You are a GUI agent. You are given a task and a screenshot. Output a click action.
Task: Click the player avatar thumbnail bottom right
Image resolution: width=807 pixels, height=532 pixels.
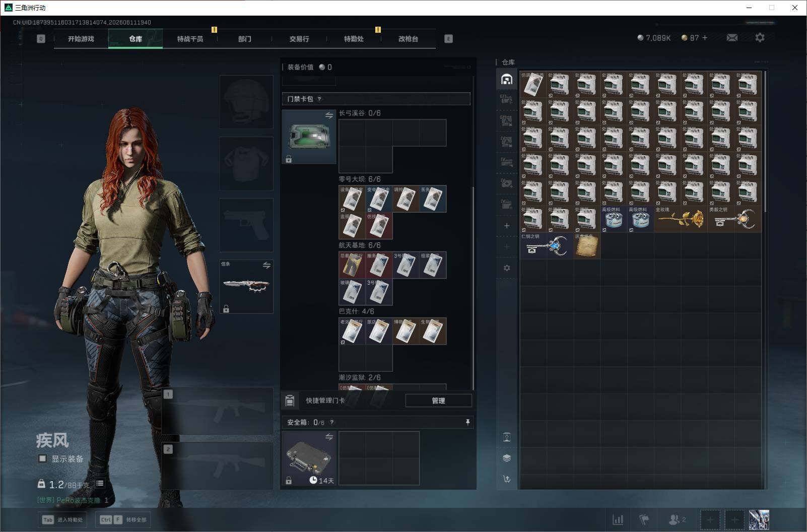759,520
